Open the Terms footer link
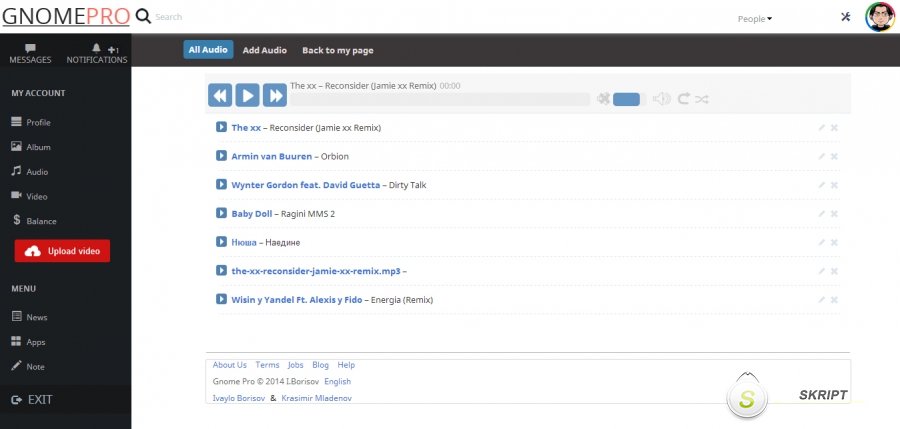This screenshot has height=429, width=900. pyautogui.click(x=267, y=365)
